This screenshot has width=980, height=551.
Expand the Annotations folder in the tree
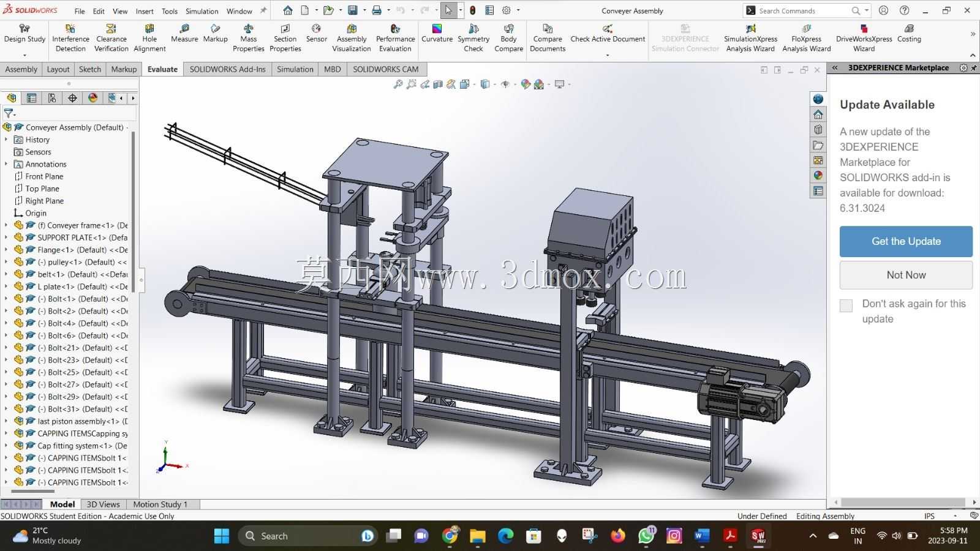[6, 164]
